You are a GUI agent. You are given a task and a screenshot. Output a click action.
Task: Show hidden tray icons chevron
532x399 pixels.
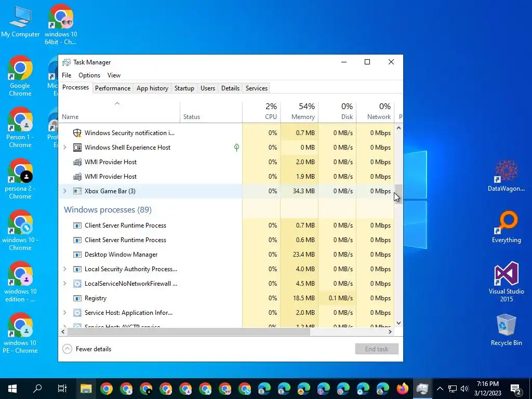click(440, 389)
